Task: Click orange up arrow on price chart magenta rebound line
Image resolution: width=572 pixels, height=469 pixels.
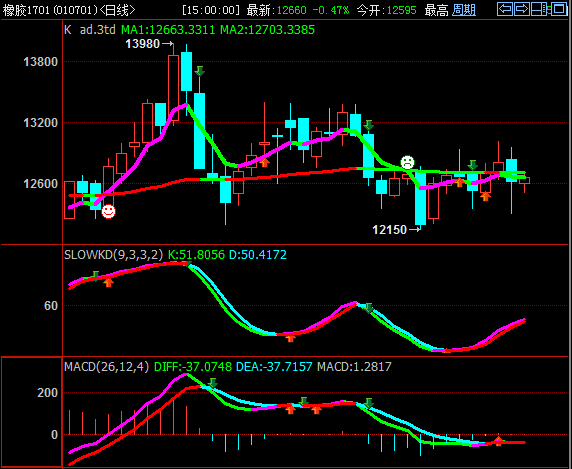Action: click(265, 162)
